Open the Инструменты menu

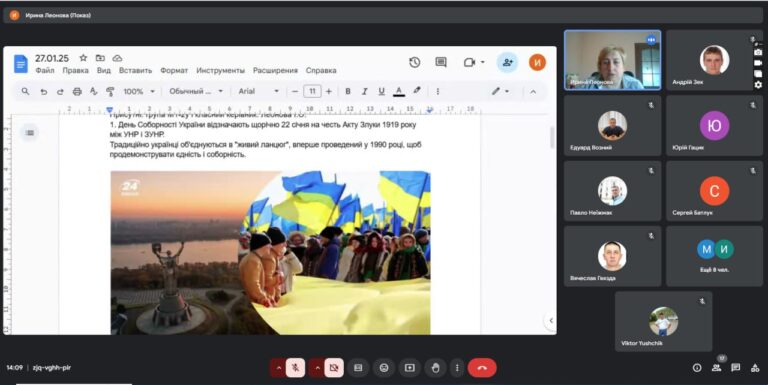tap(220, 71)
